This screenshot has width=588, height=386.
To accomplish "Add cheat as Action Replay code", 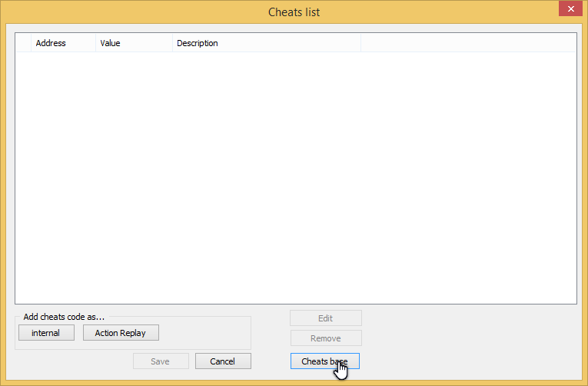I will coord(121,333).
